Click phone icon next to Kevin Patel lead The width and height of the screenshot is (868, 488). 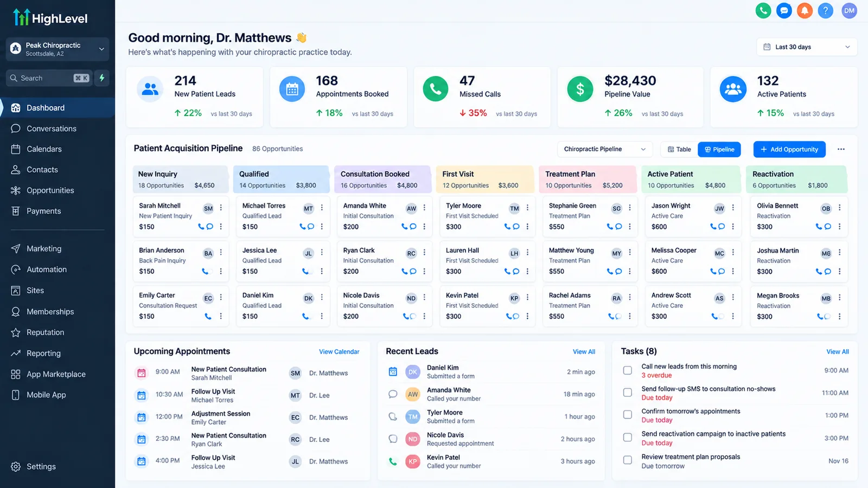[x=393, y=461]
